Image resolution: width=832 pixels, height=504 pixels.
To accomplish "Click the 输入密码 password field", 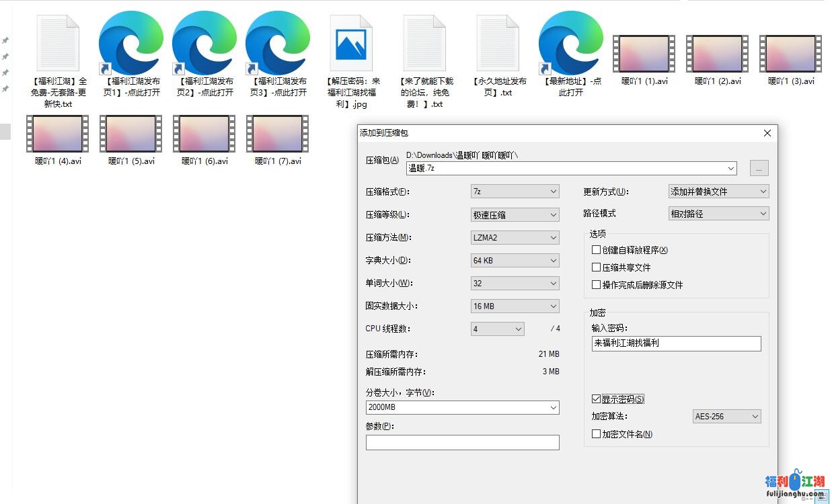I will click(676, 343).
